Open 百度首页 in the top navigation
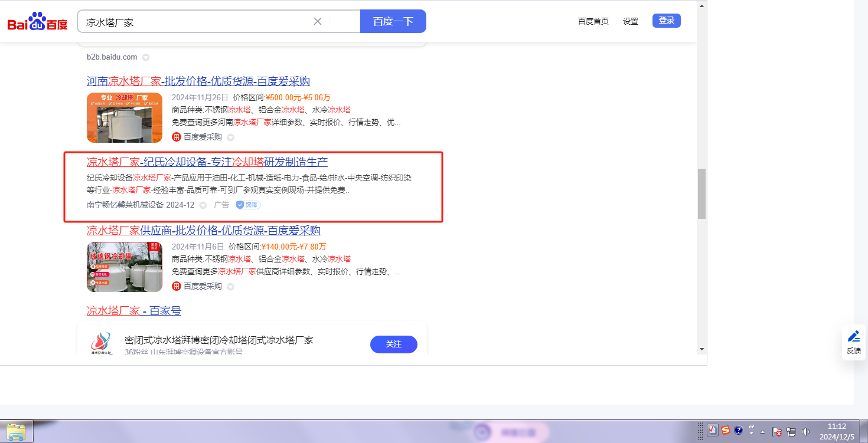868x443 pixels. [x=593, y=21]
